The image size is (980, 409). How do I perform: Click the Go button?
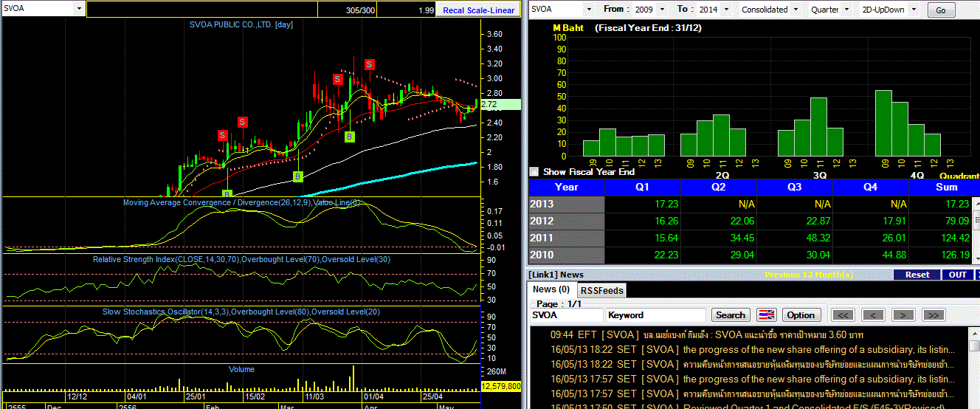tap(940, 10)
